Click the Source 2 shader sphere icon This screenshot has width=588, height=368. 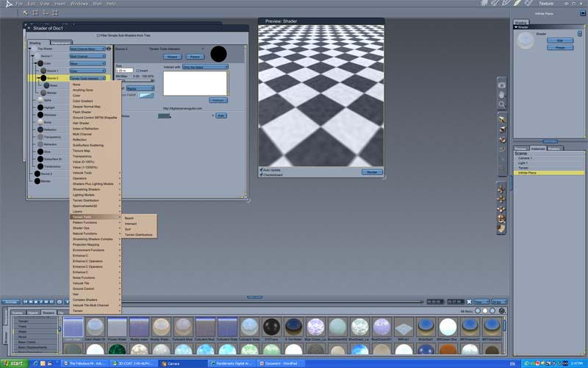[43, 77]
